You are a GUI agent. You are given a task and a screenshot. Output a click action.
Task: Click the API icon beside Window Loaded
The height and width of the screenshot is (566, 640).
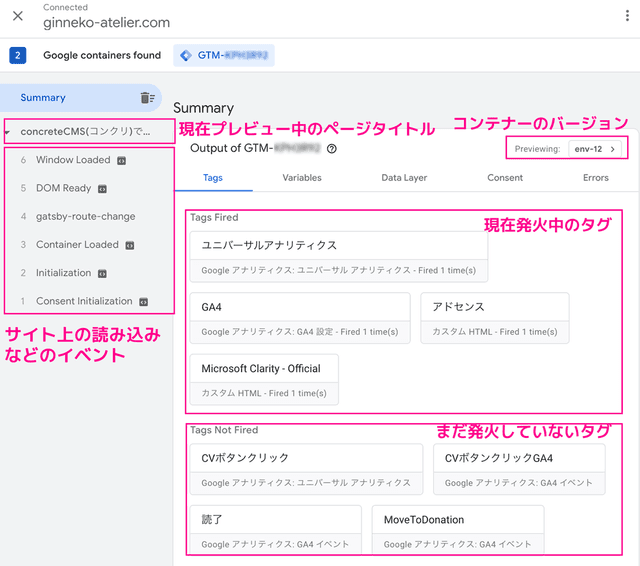tap(122, 161)
